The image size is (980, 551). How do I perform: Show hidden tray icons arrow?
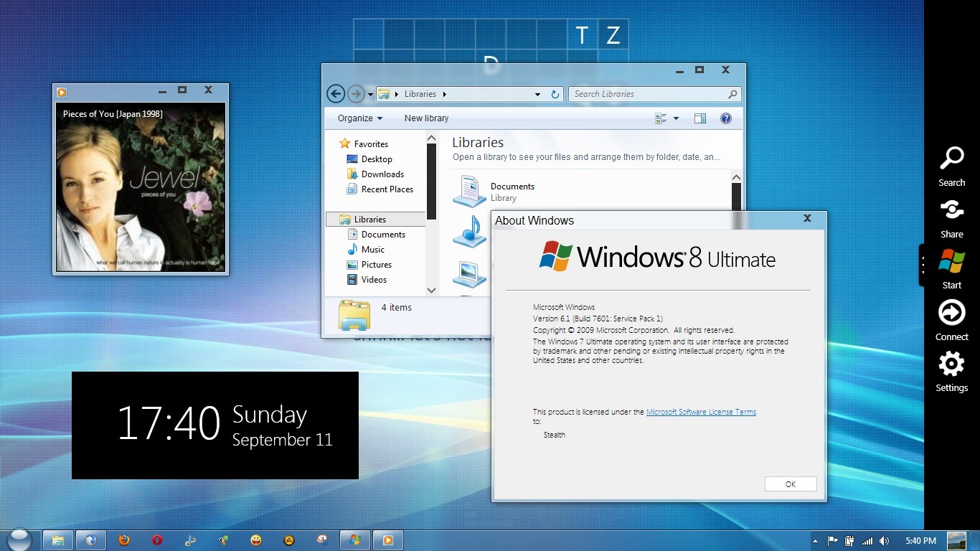coord(816,541)
